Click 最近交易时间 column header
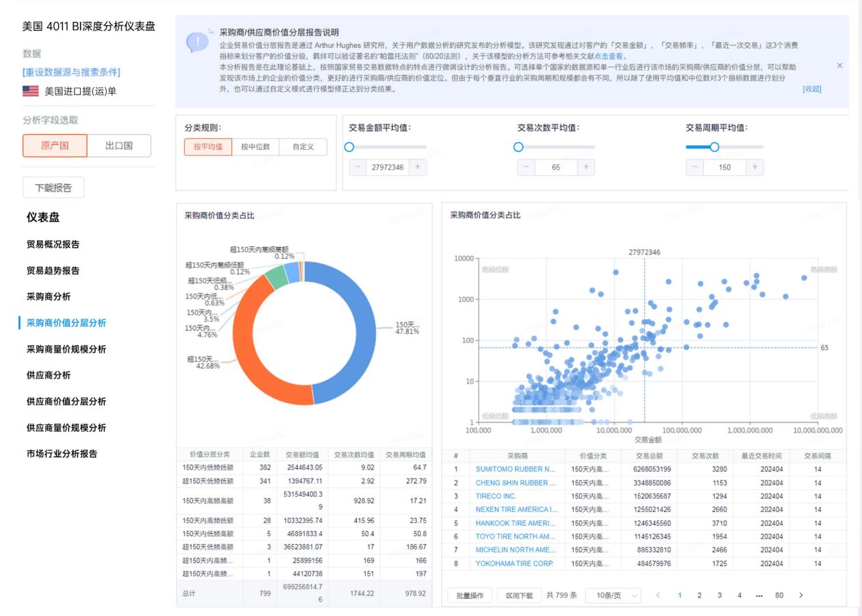The width and height of the screenshot is (862, 616). (761, 456)
